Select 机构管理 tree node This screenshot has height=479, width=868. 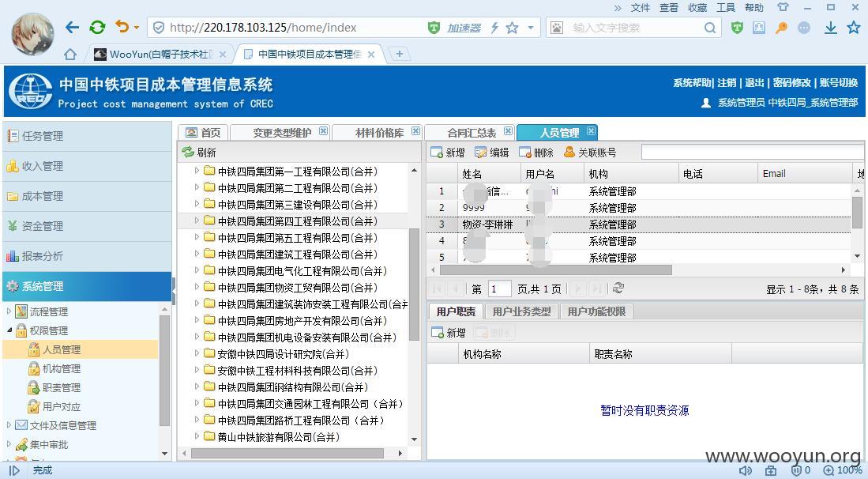tap(62, 368)
